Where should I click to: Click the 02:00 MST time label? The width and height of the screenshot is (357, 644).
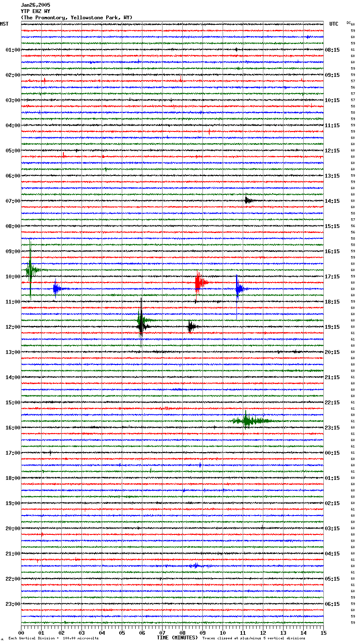coord(13,75)
